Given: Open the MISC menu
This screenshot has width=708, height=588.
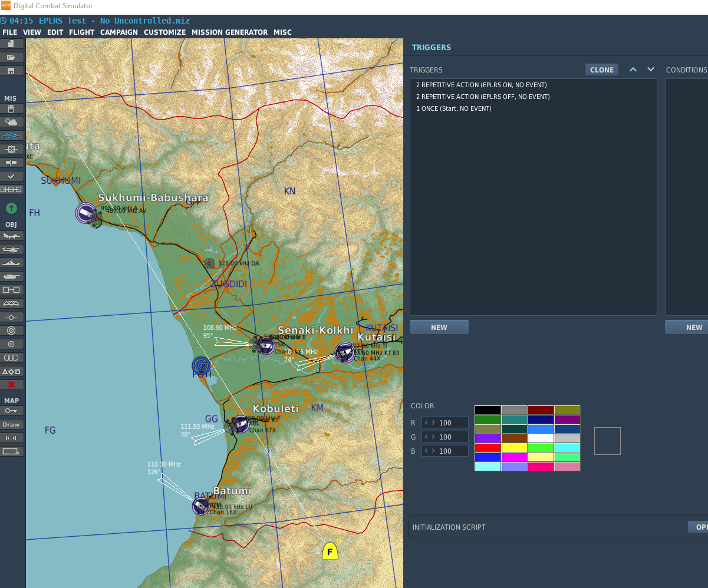Looking at the screenshot, I should [x=283, y=32].
